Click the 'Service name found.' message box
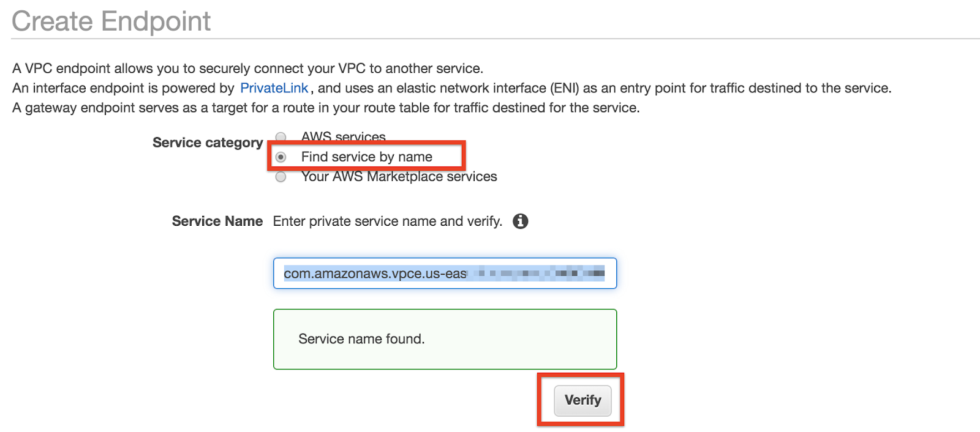This screenshot has width=980, height=432. pos(445,339)
